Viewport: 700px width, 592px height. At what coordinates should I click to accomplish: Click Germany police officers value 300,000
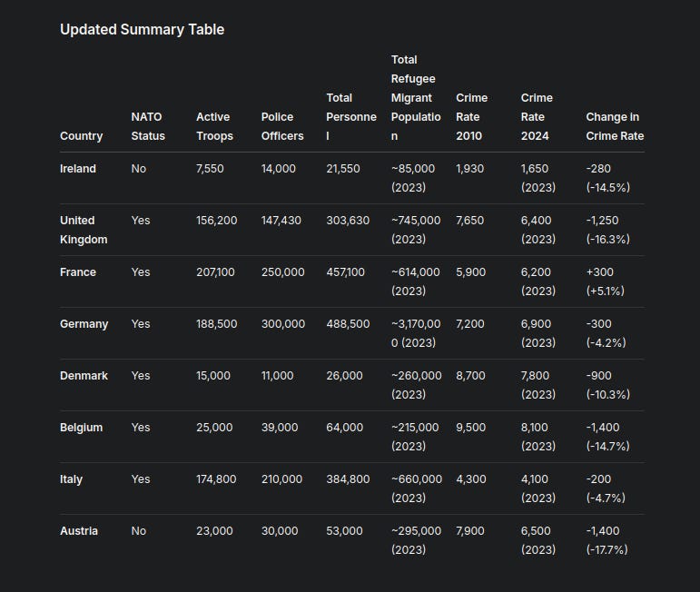click(283, 324)
